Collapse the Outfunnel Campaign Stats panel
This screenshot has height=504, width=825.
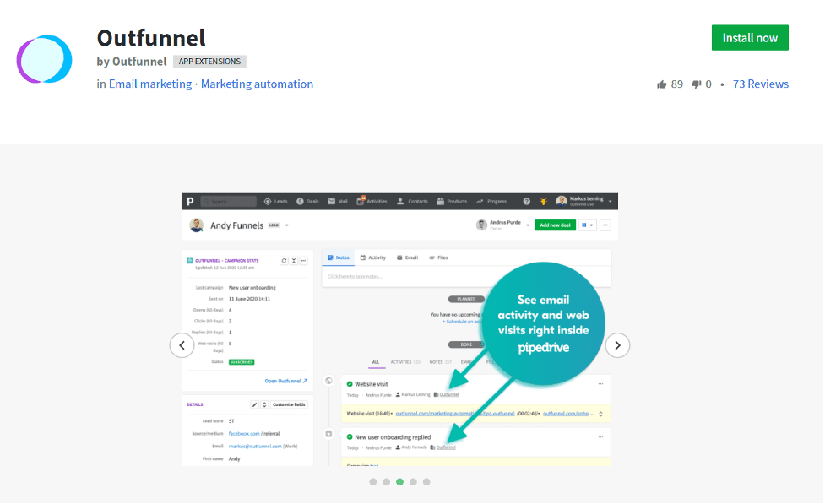click(x=294, y=261)
